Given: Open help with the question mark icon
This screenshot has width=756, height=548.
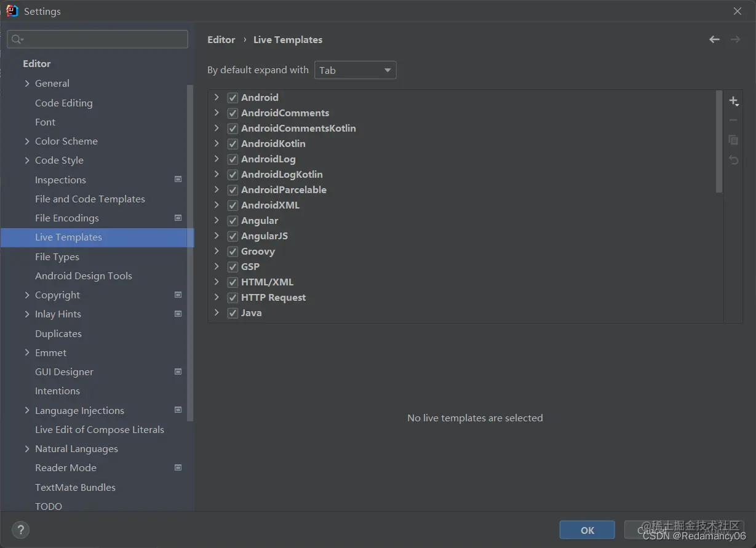Looking at the screenshot, I should [x=20, y=530].
